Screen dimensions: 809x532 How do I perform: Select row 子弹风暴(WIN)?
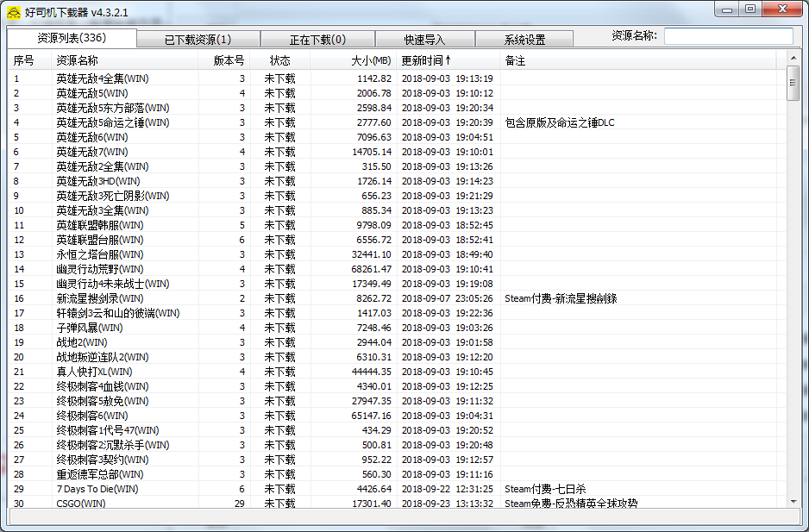[397, 328]
